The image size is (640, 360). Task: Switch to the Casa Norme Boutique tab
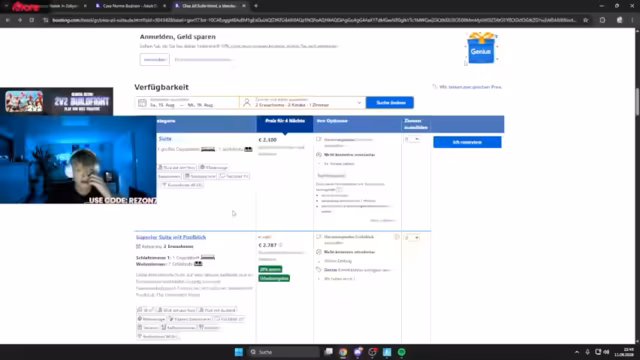[129, 6]
